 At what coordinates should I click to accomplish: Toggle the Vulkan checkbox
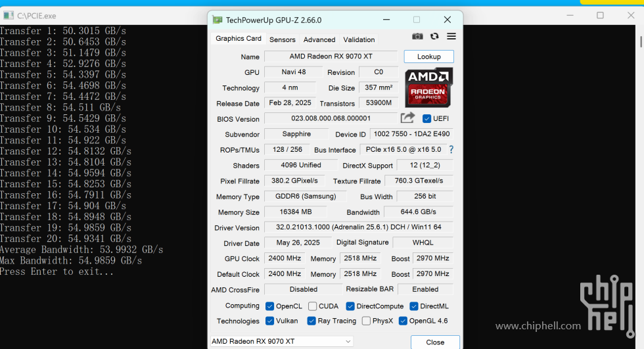[270, 321]
